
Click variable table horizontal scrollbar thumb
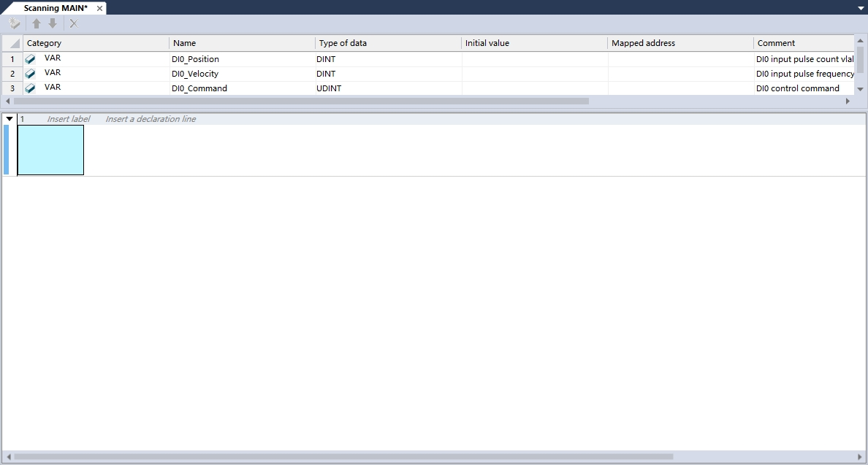[301, 101]
